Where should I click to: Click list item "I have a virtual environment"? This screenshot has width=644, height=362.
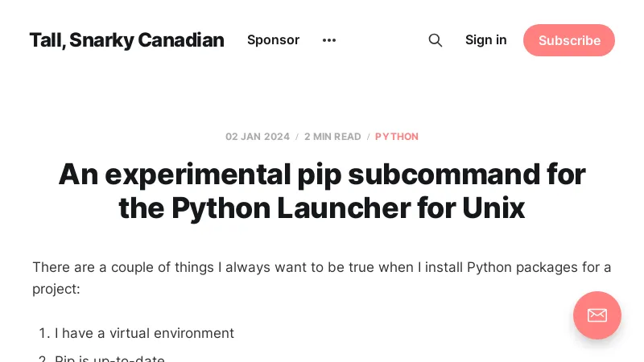coord(144,333)
